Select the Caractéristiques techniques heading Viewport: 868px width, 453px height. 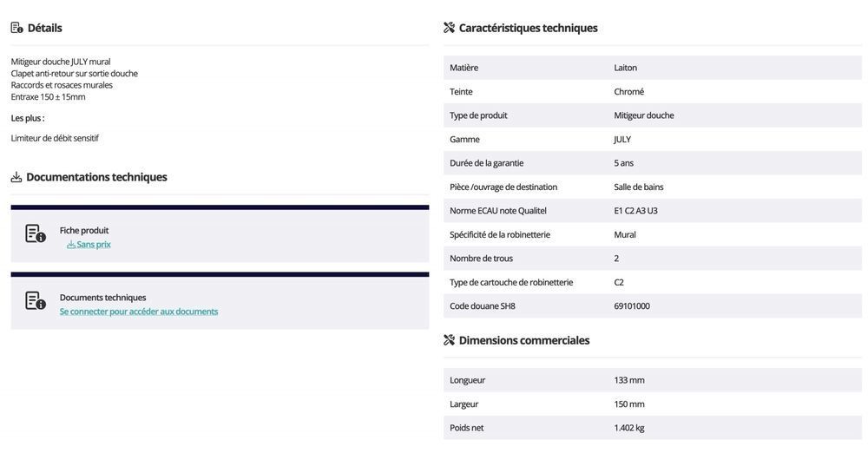pyautogui.click(x=528, y=28)
